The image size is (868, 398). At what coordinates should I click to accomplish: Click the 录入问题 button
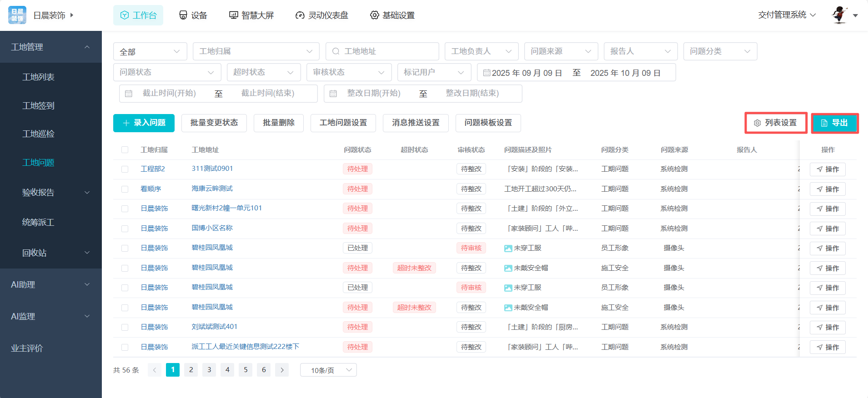point(144,123)
